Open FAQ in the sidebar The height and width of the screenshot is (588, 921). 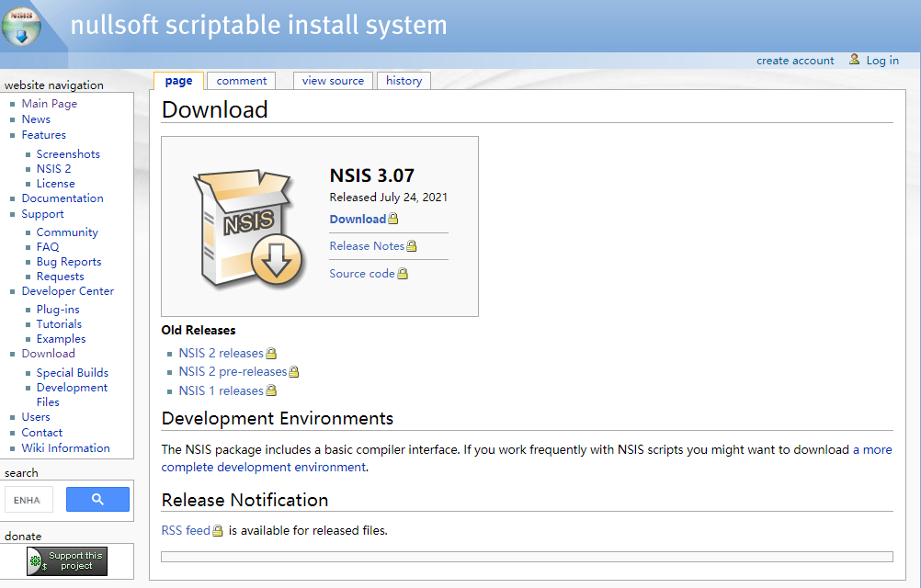coord(48,247)
